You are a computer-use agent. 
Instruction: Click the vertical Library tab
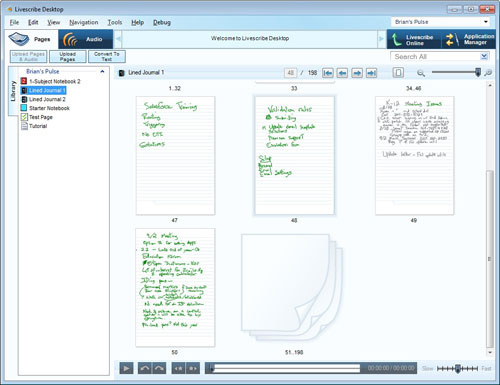point(13,91)
